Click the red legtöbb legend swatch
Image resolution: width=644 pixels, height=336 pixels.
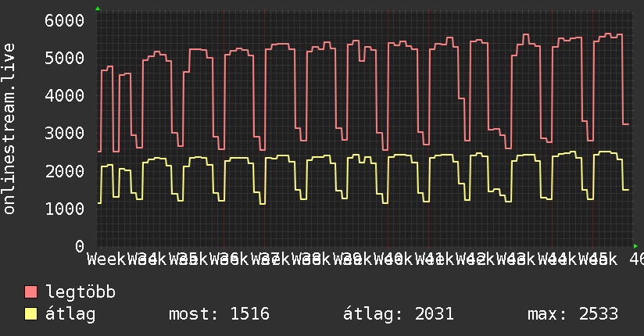point(30,291)
